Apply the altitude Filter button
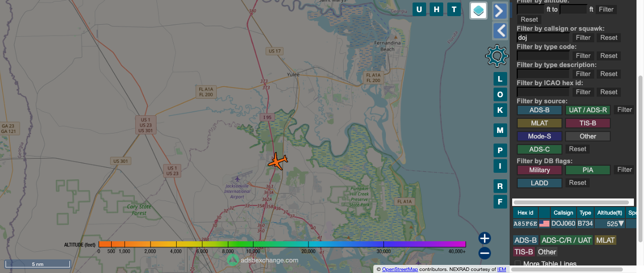This screenshot has height=273, width=644. pyautogui.click(x=606, y=9)
